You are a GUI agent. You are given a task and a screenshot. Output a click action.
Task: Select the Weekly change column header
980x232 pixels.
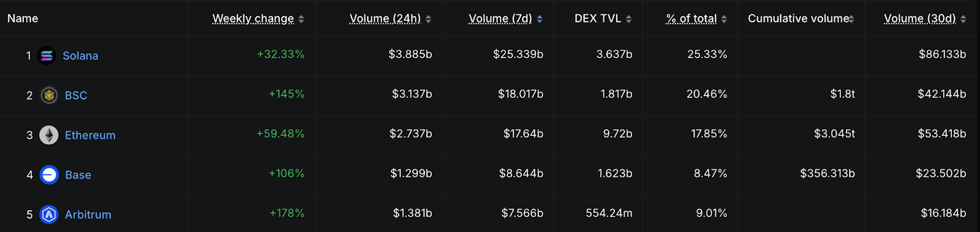253,19
